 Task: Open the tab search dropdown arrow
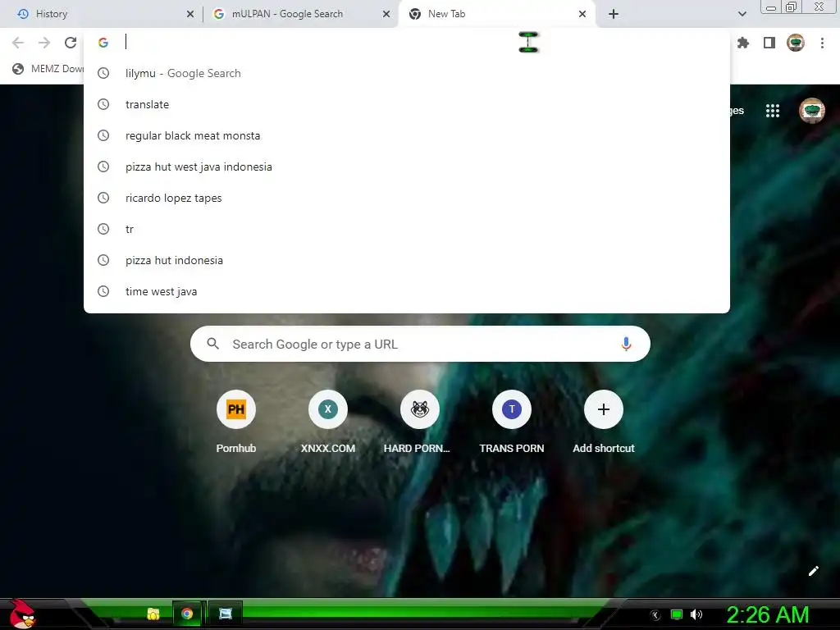point(742,14)
